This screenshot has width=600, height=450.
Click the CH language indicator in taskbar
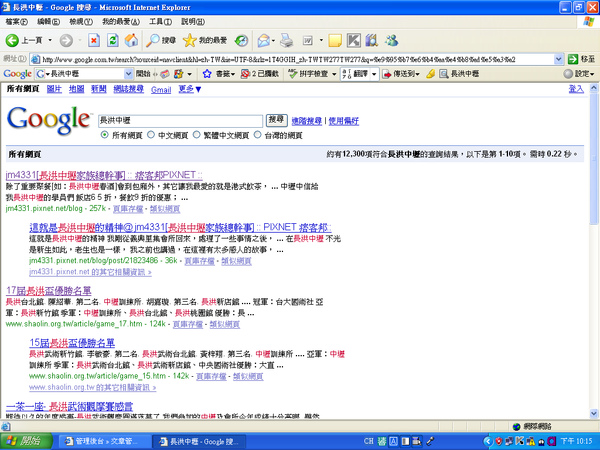click(368, 441)
